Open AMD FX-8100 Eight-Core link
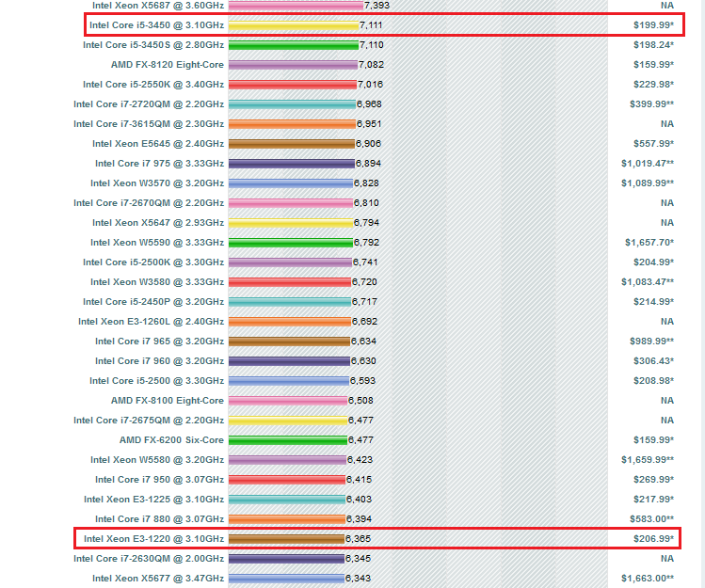 pos(168,401)
